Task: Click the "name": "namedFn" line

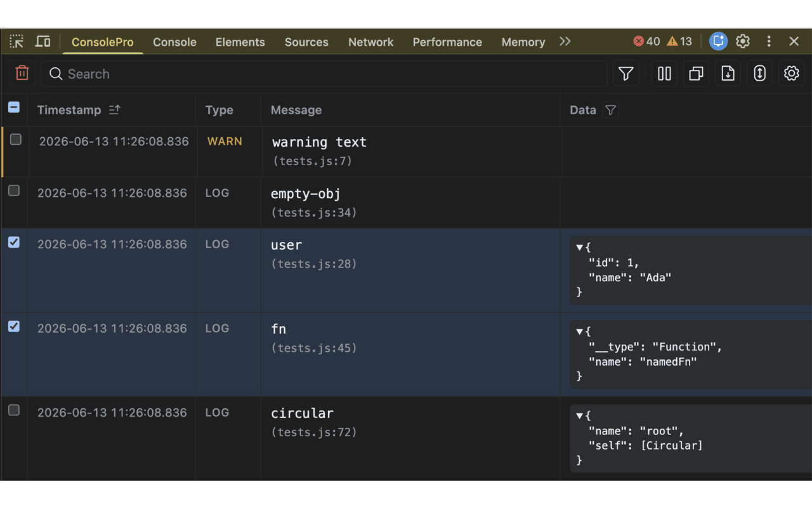Action: [x=643, y=362]
